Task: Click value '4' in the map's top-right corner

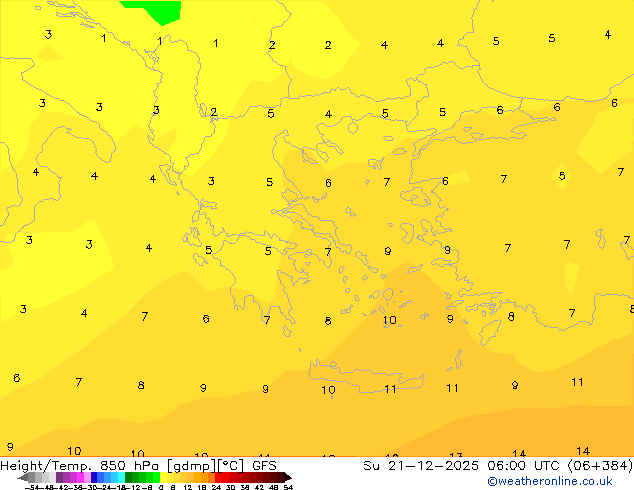Action: 607,35
